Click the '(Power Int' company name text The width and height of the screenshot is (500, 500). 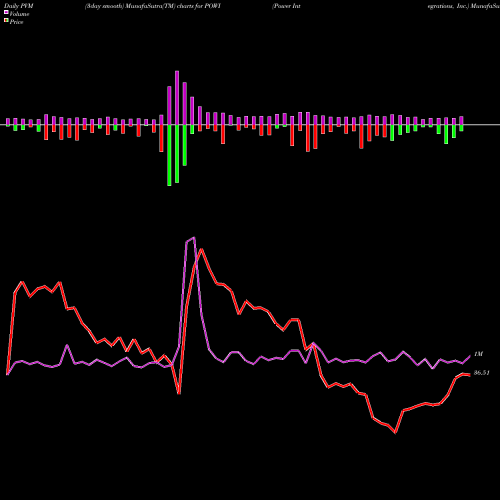286,6
